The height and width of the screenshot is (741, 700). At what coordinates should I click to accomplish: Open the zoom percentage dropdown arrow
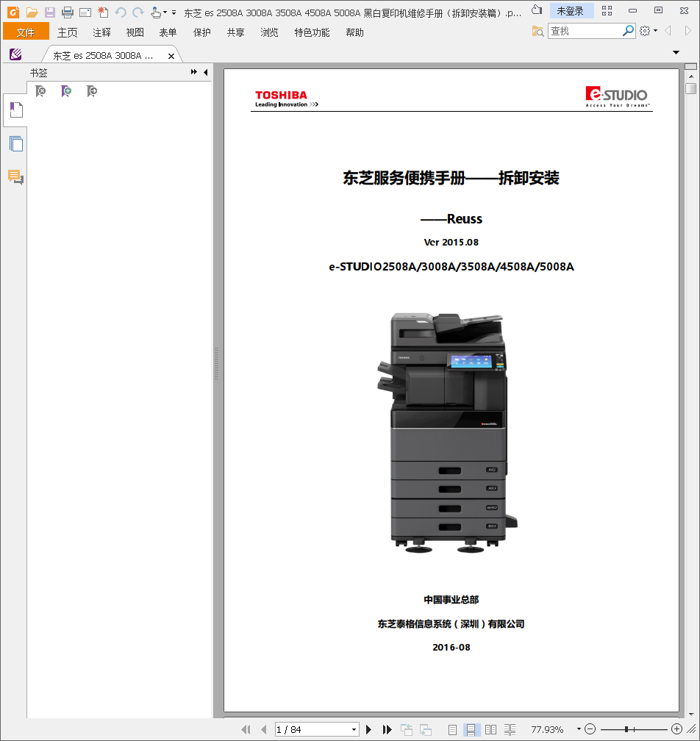pos(579,729)
